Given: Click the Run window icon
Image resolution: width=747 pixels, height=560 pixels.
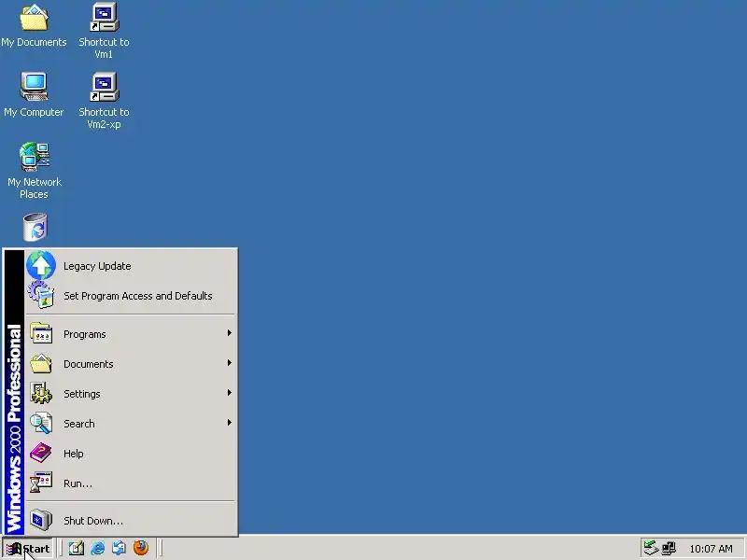Looking at the screenshot, I should 41,483.
